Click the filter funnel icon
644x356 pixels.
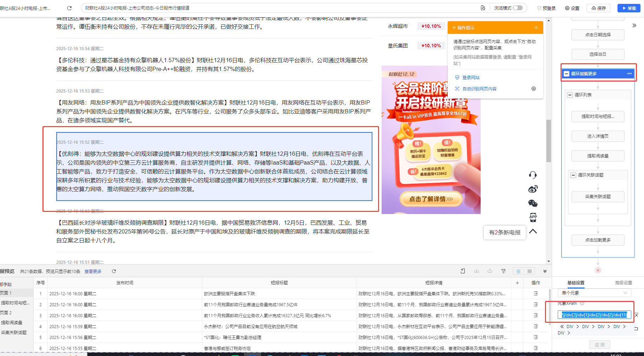tap(503, 271)
